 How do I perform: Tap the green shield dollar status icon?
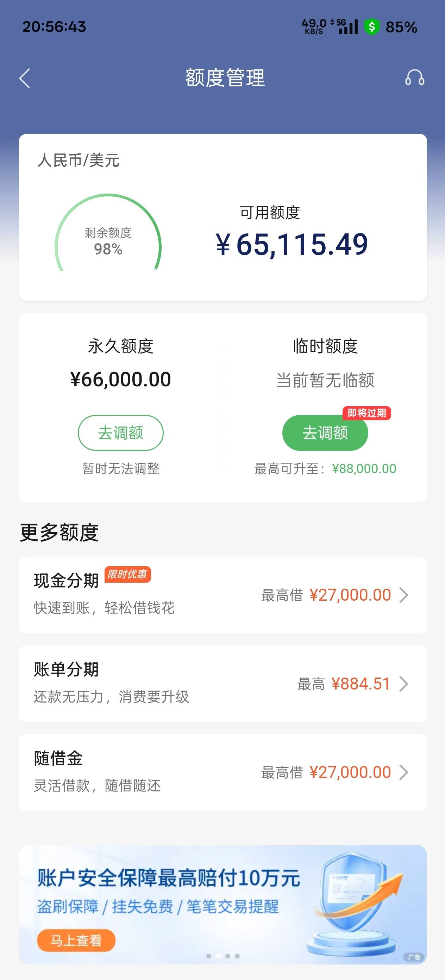click(372, 27)
